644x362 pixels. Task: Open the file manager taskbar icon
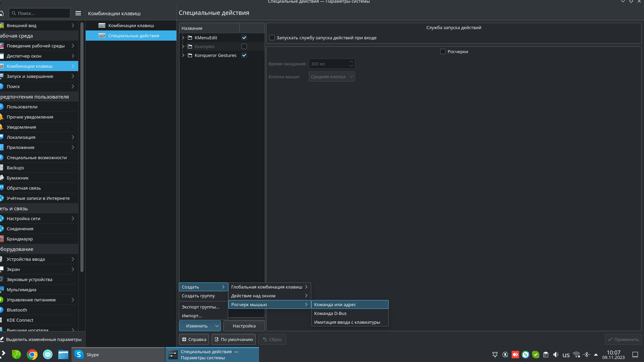[x=63, y=355]
